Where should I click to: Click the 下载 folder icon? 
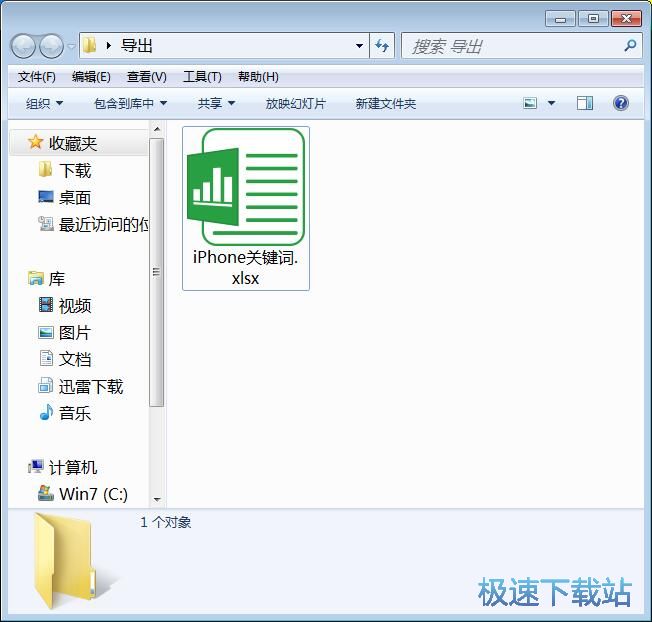click(x=45, y=169)
